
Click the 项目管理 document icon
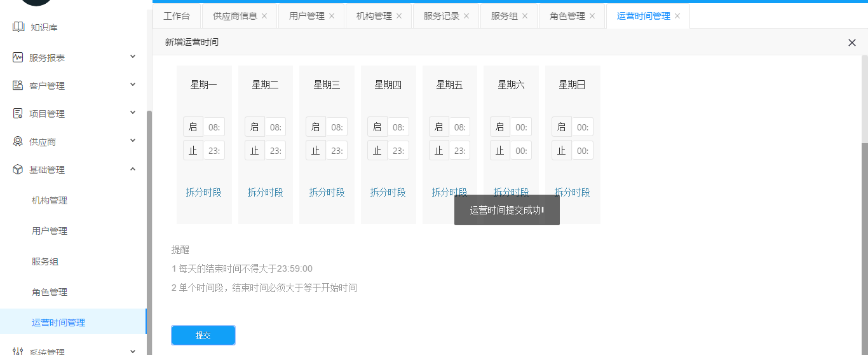pos(18,113)
